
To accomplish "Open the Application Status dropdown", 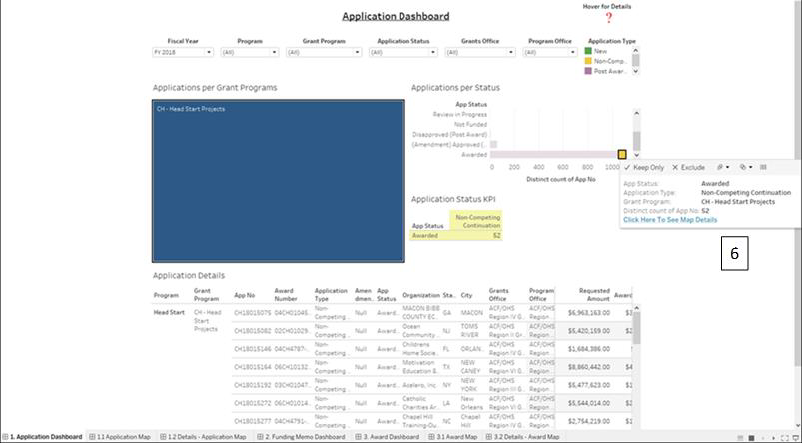I will pyautogui.click(x=437, y=51).
